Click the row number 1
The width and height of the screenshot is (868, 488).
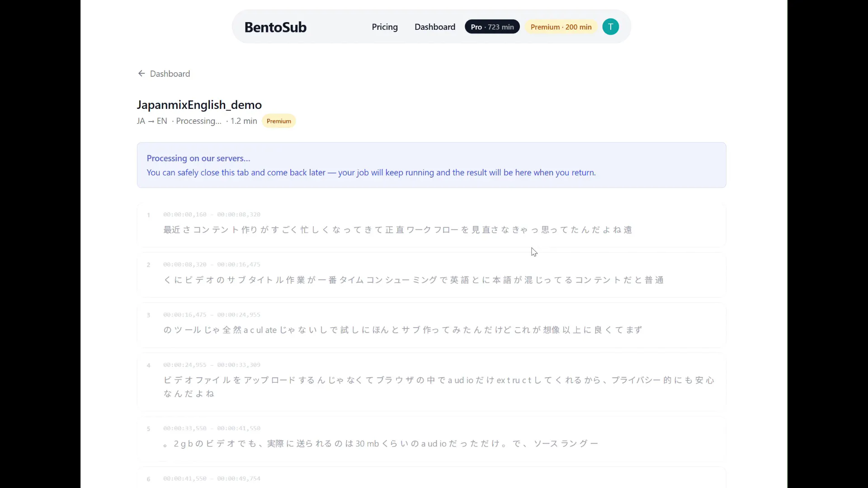click(148, 215)
